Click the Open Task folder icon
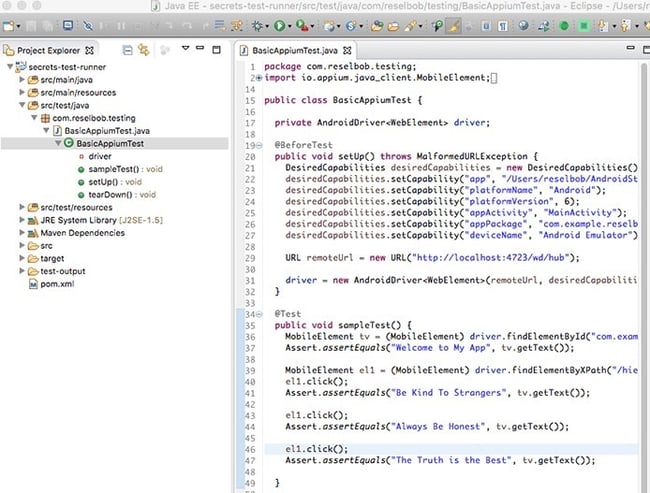Viewport: 650px width, 493px height. pos(393,26)
